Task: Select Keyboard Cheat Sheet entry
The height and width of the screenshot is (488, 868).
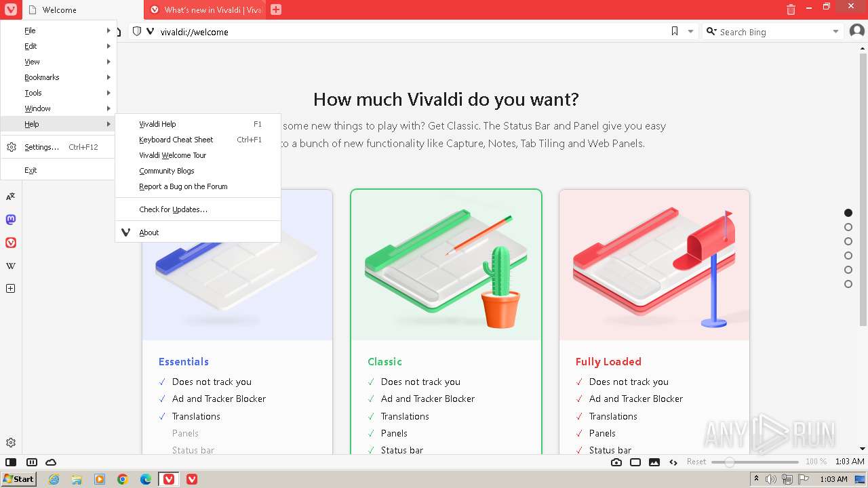Action: pos(198,140)
